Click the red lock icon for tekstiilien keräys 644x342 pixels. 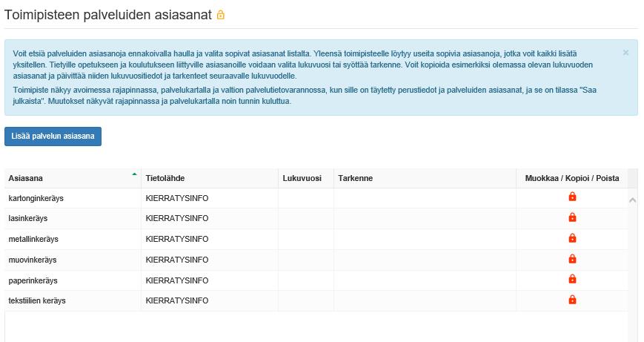[x=572, y=300]
